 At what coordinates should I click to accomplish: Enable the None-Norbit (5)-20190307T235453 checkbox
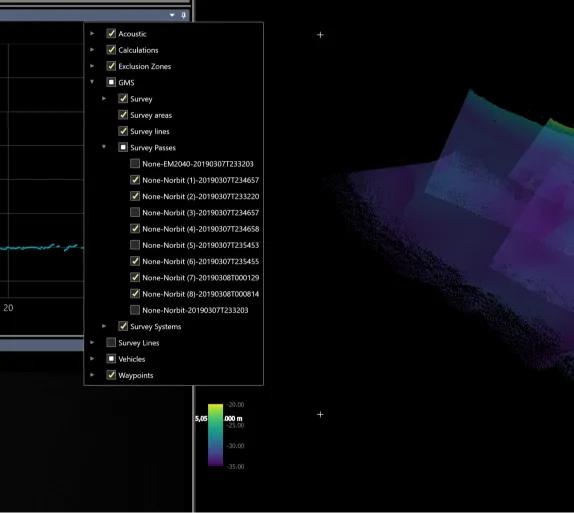[x=135, y=245]
